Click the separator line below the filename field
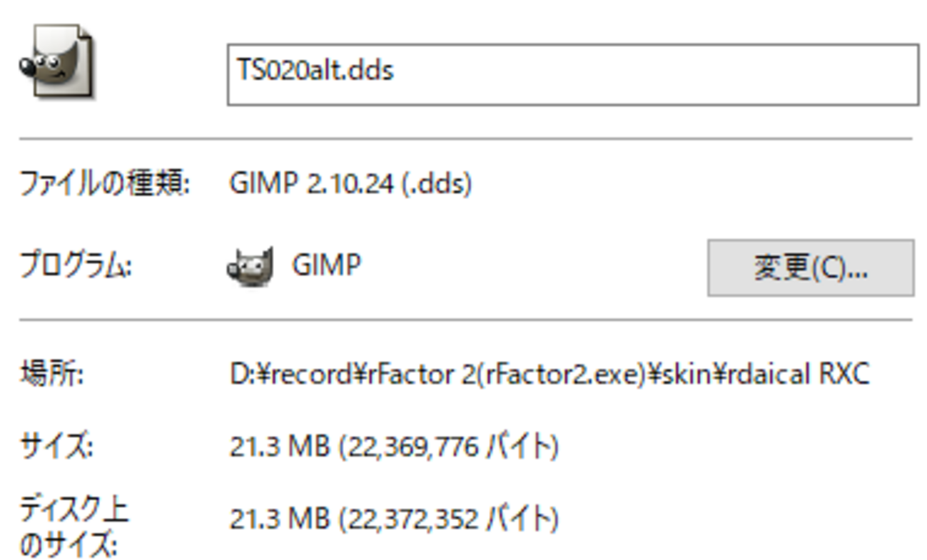 tap(465, 138)
